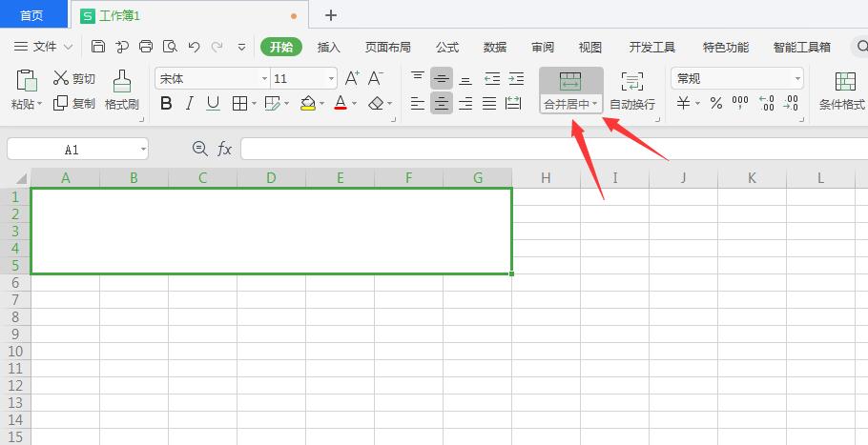Toggle Underline formatting
The height and width of the screenshot is (445, 868).
point(213,103)
